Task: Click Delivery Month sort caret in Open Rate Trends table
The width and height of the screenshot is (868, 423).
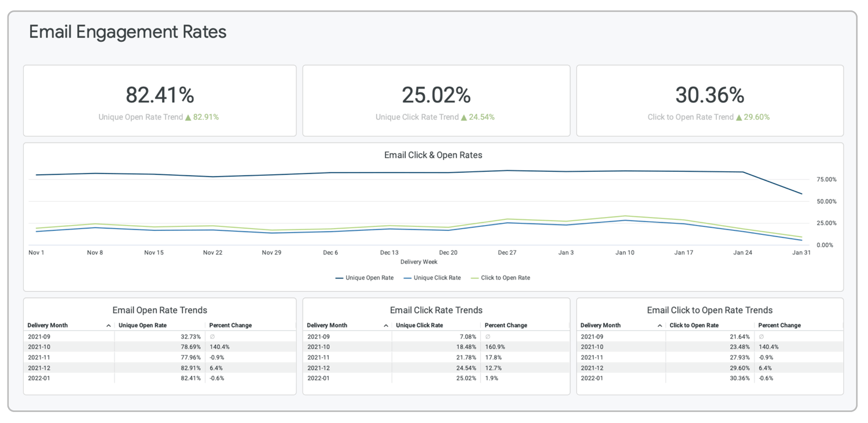Action: click(x=108, y=326)
